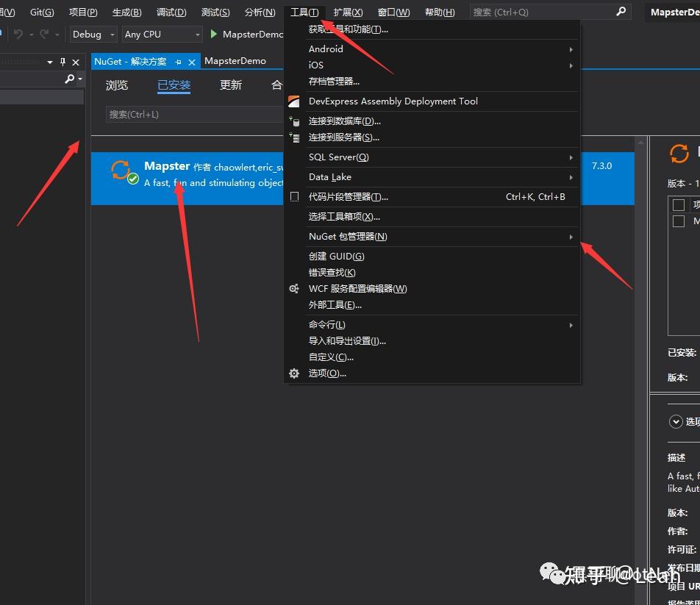
Task: Click the undo icon in toolbar
Action: tap(18, 34)
